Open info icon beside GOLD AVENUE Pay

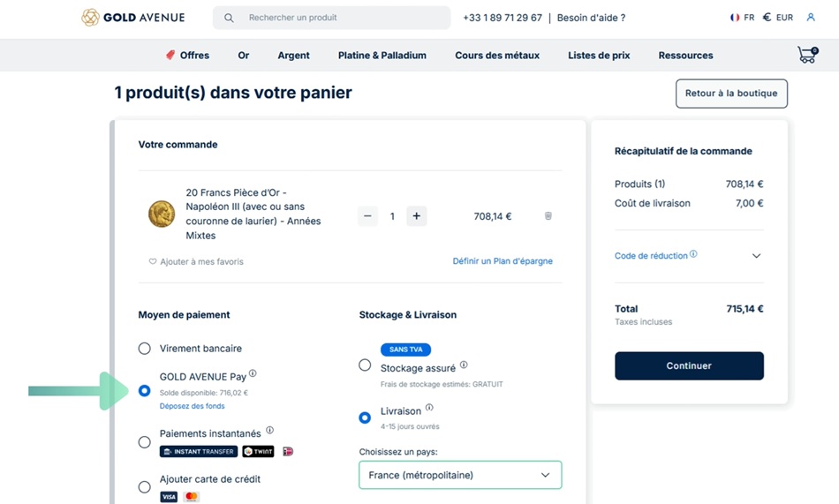click(253, 373)
